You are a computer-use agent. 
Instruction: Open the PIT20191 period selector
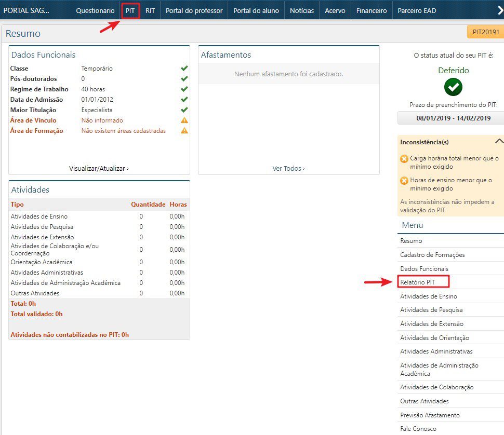click(485, 32)
